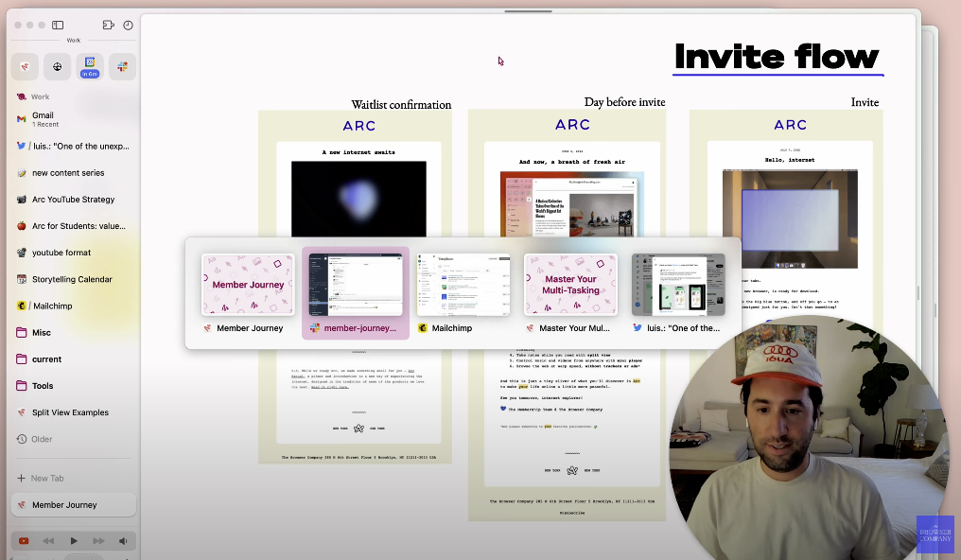Open the first pinned favorite with red icon
The image size is (961, 560).
(25, 66)
